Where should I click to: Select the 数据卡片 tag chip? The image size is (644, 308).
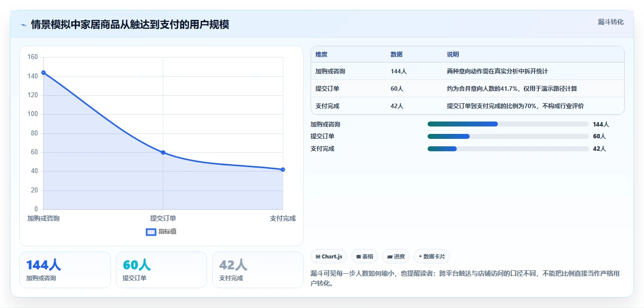pos(431,256)
